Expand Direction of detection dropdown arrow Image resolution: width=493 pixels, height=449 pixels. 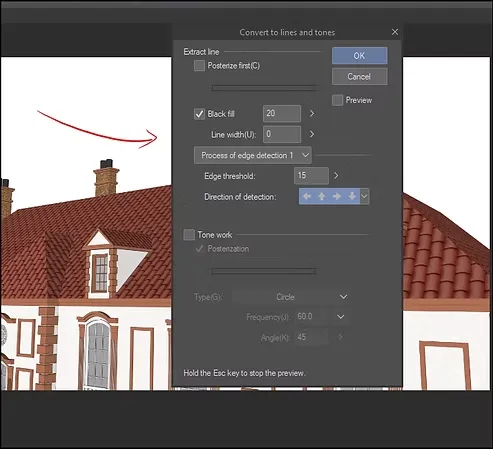(364, 196)
